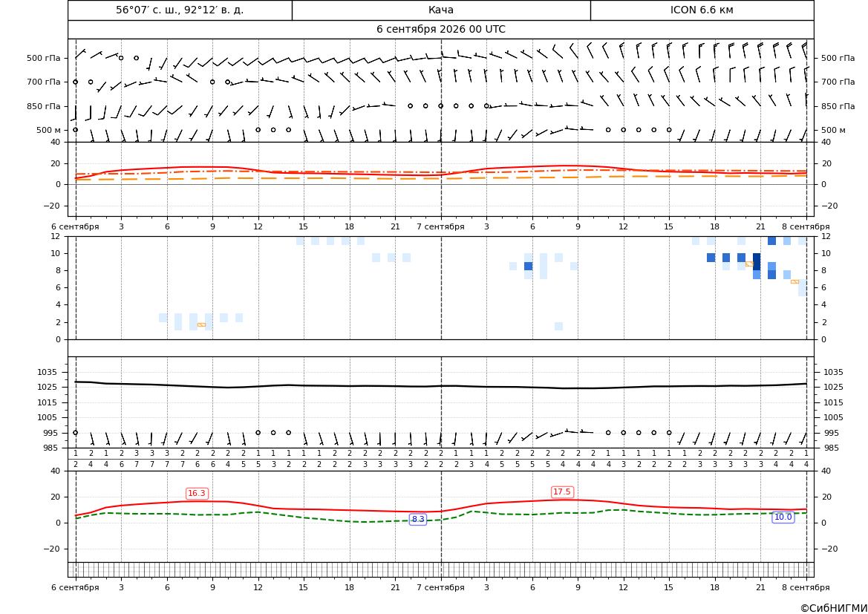
Task: Click the 850 гПа right axis label
Action: pyautogui.click(x=838, y=106)
